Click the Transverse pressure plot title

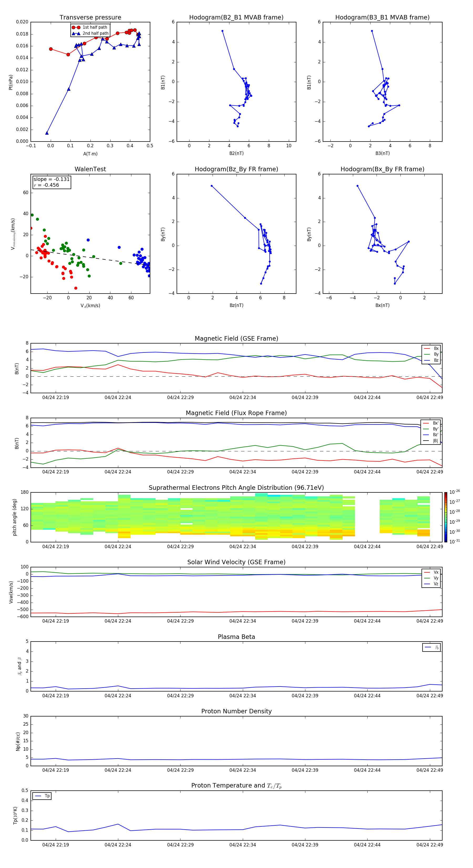(x=90, y=18)
